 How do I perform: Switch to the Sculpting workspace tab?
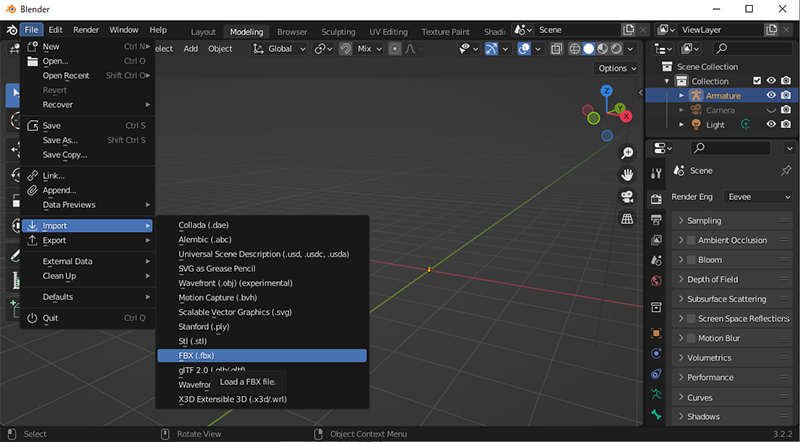(x=339, y=31)
